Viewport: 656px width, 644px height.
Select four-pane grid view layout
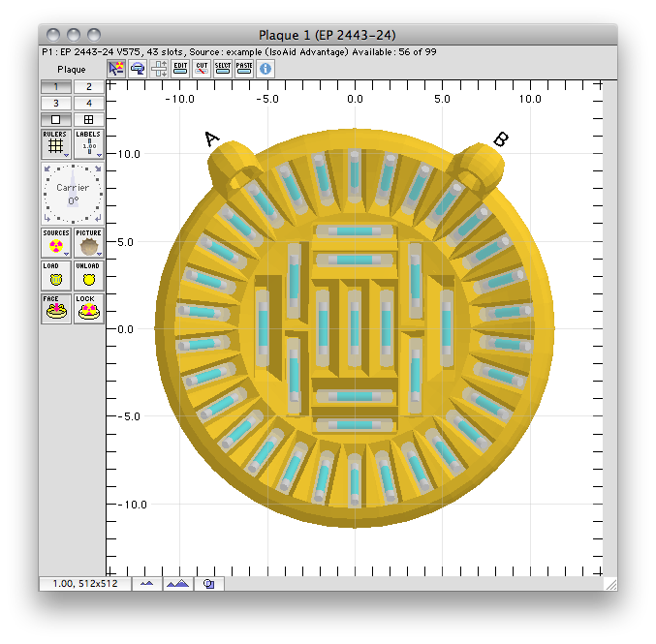(x=89, y=120)
